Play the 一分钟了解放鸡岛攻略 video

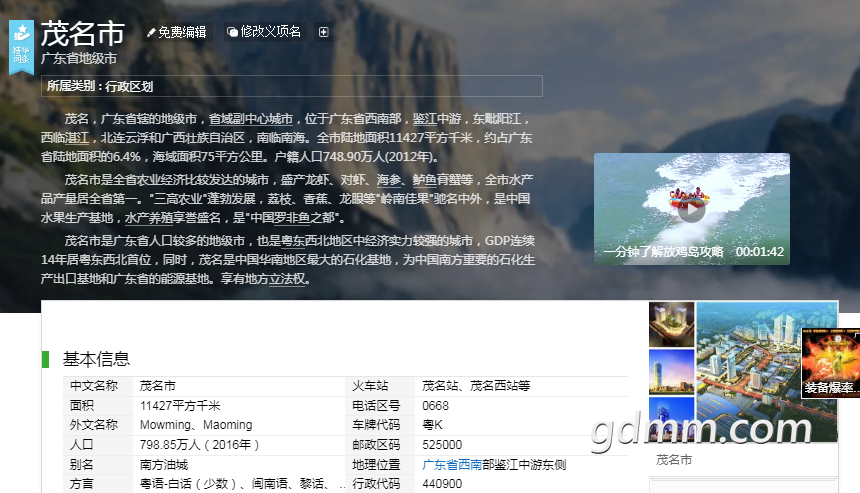click(x=692, y=209)
